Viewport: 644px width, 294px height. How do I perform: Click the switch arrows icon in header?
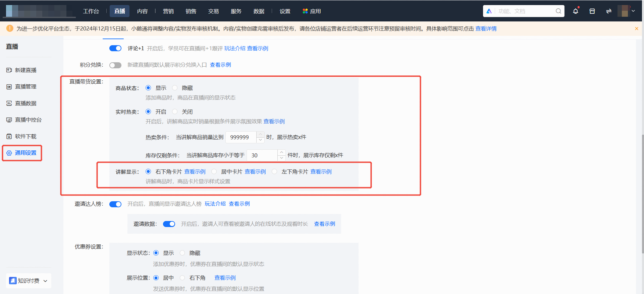[609, 11]
